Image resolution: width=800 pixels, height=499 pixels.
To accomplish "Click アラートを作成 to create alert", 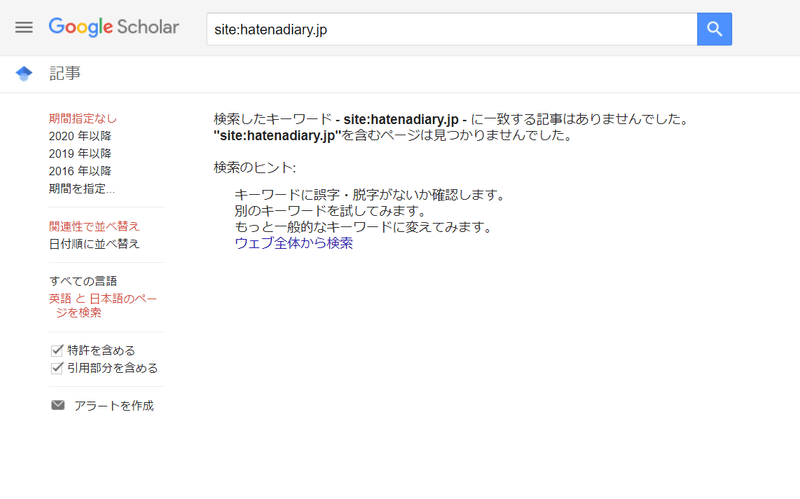I will 114,406.
